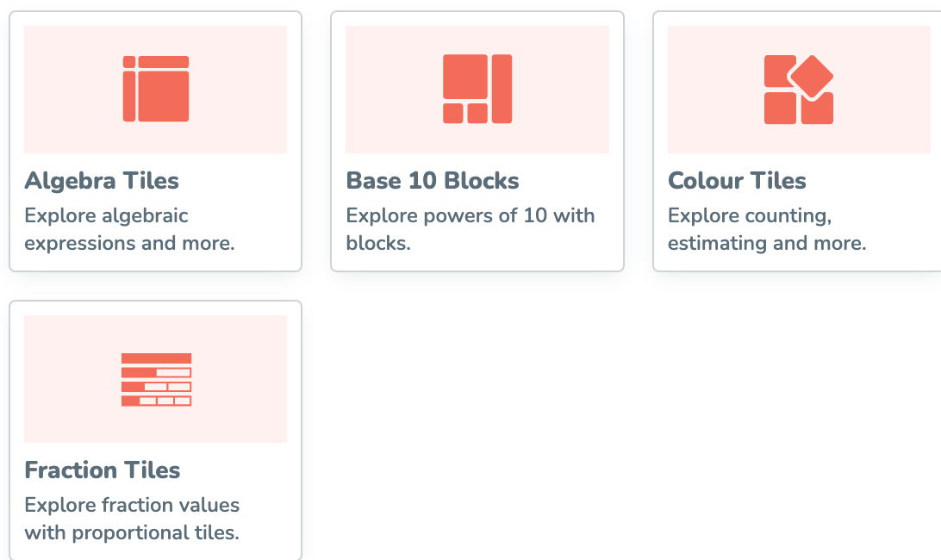941x560 pixels.
Task: Click the rotated diamond tile in Colour Tiles icon
Action: tap(811, 76)
